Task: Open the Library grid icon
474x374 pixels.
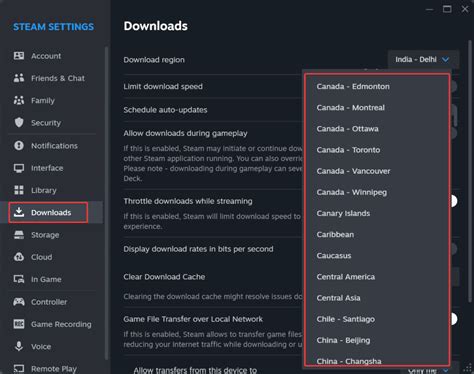Action: click(x=19, y=190)
